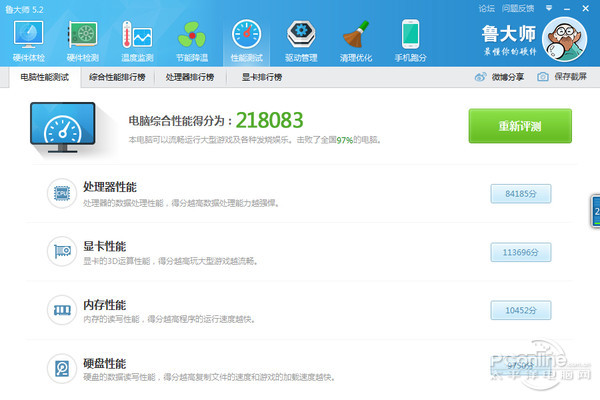
Task: Switch to 电脑性能测试 tab
Action: [45, 77]
